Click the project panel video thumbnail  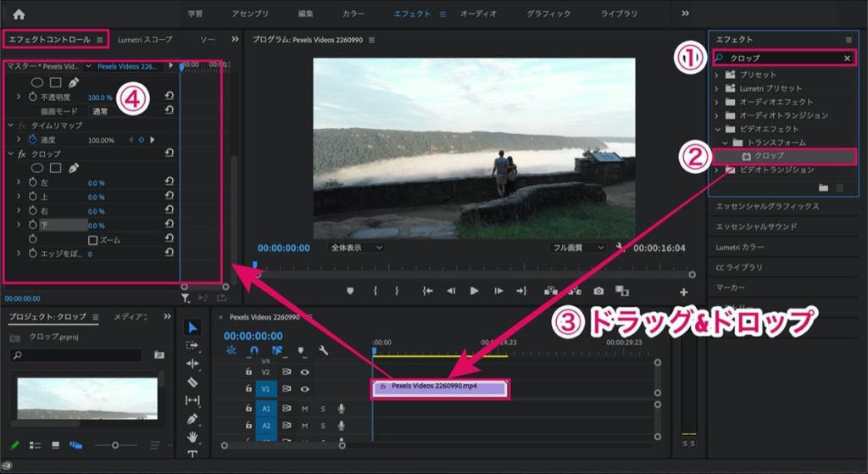(87, 399)
